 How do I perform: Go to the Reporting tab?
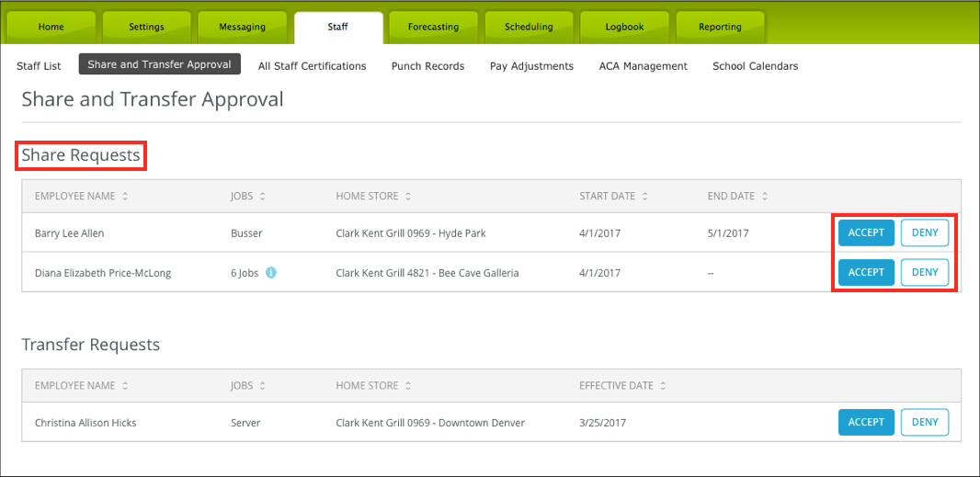[720, 28]
